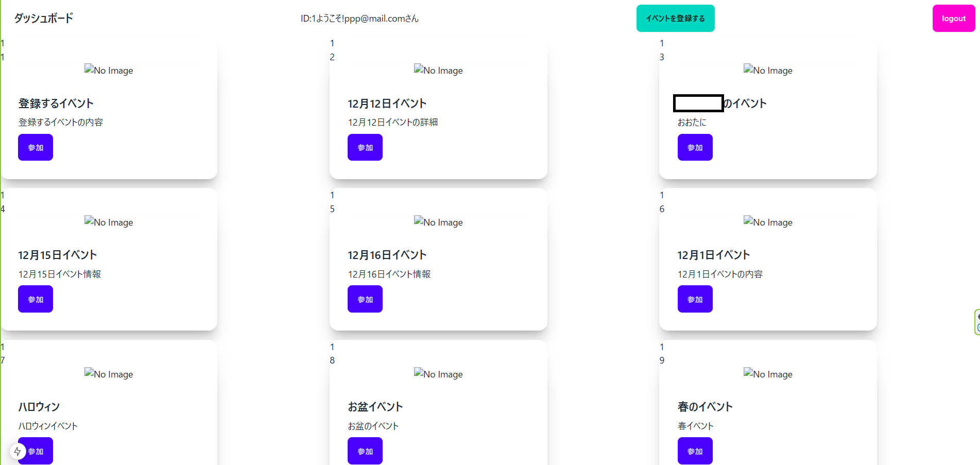Click 参加 on the 12月1日イベント card
Viewport: 980px width, 465px height.
(695, 299)
